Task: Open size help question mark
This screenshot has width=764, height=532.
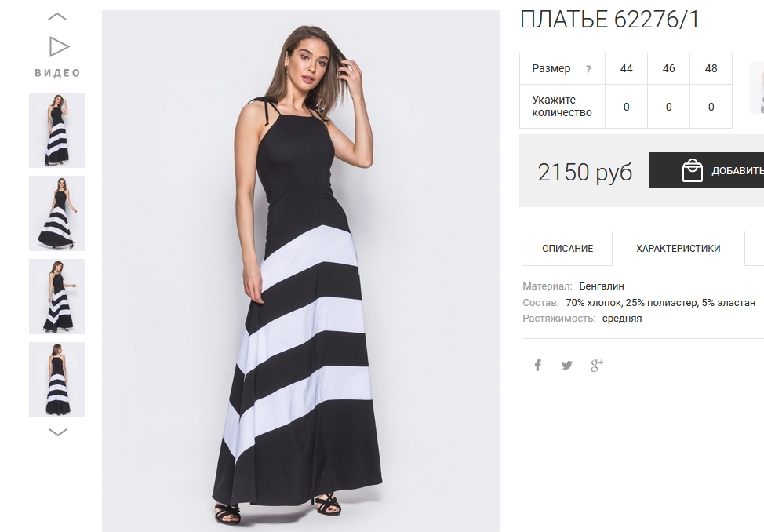Action: [588, 69]
